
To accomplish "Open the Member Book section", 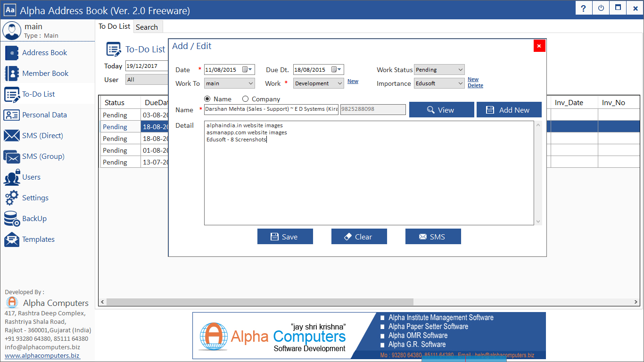I will [45, 73].
